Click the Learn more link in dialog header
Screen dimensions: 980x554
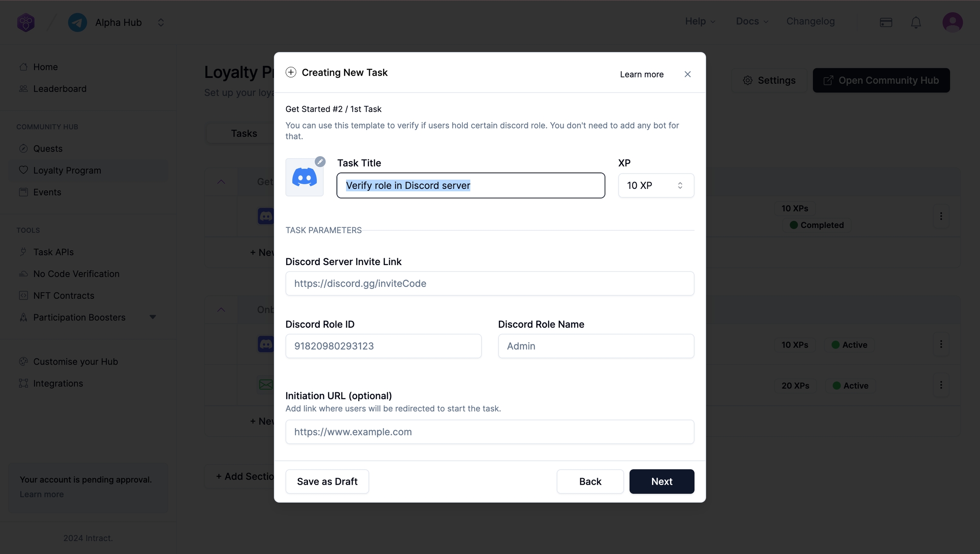[641, 74]
